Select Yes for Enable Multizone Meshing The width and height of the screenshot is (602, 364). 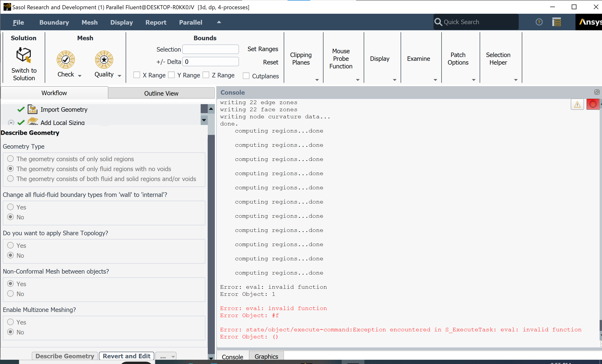[10, 322]
